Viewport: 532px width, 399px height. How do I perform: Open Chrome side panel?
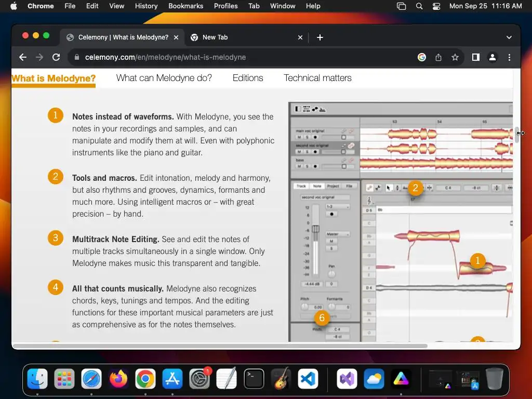[x=476, y=57]
